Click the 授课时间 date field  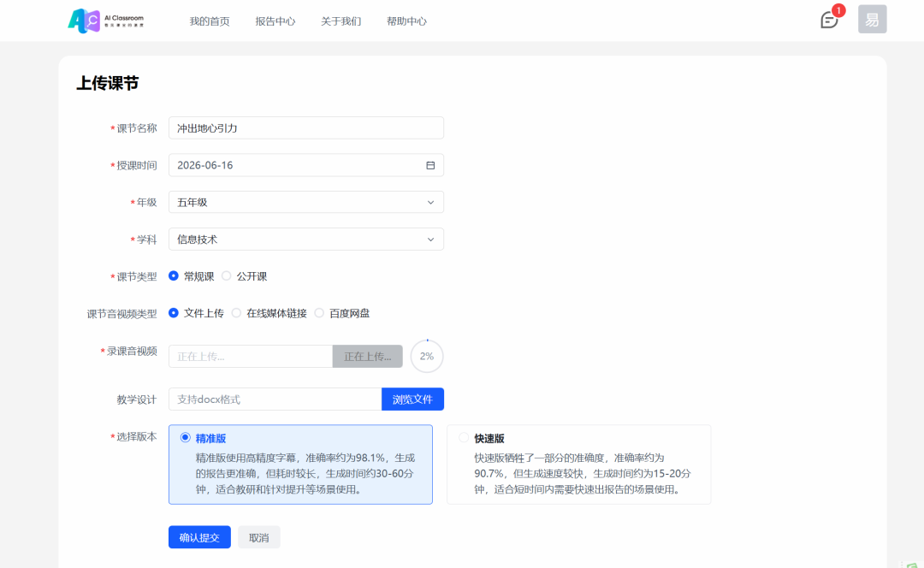[305, 165]
